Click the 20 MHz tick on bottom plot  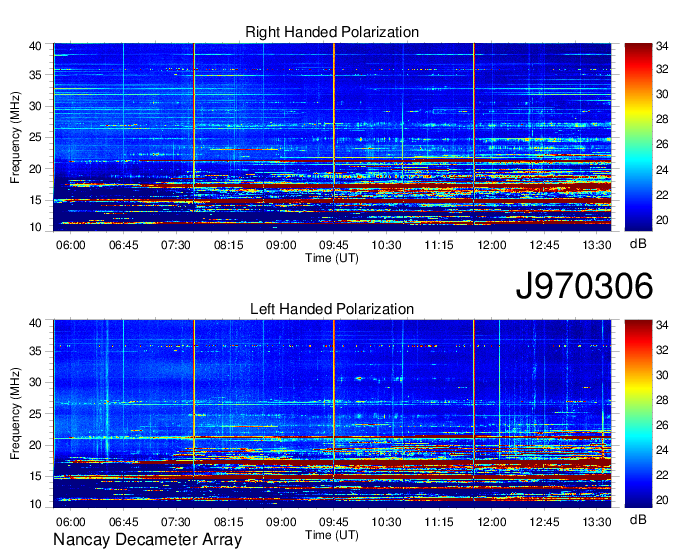click(x=35, y=445)
